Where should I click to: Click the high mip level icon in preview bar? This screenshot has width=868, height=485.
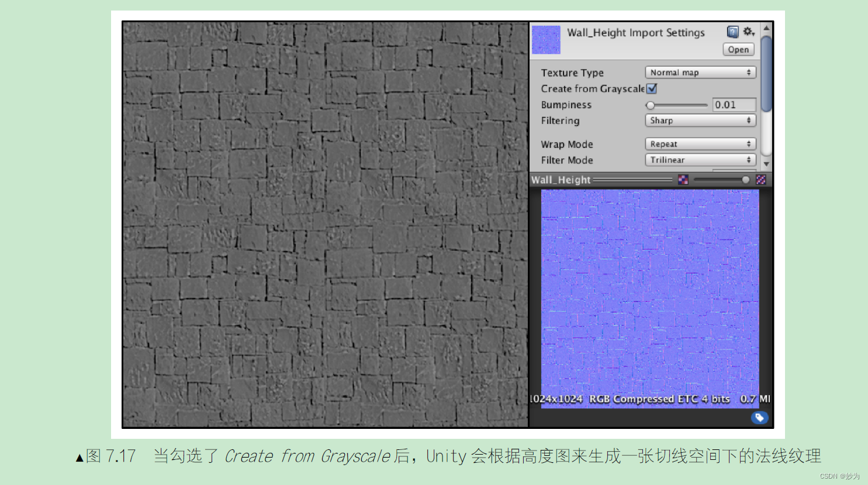click(761, 180)
